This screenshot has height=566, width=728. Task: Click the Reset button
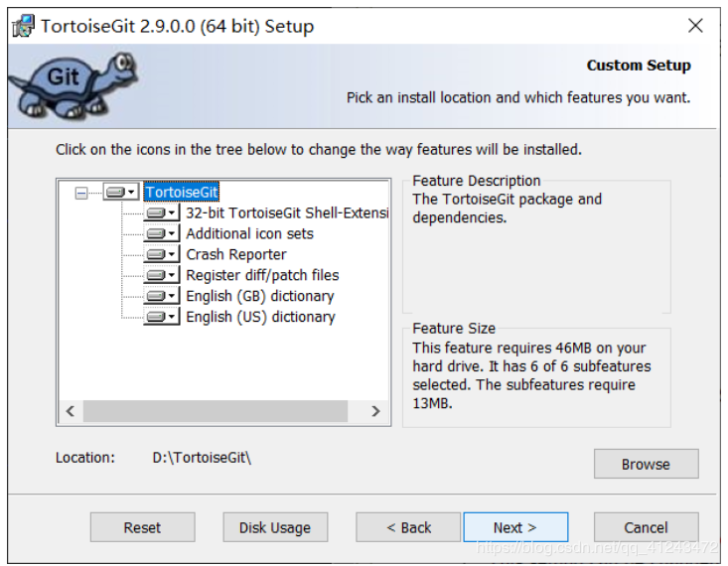point(143,527)
